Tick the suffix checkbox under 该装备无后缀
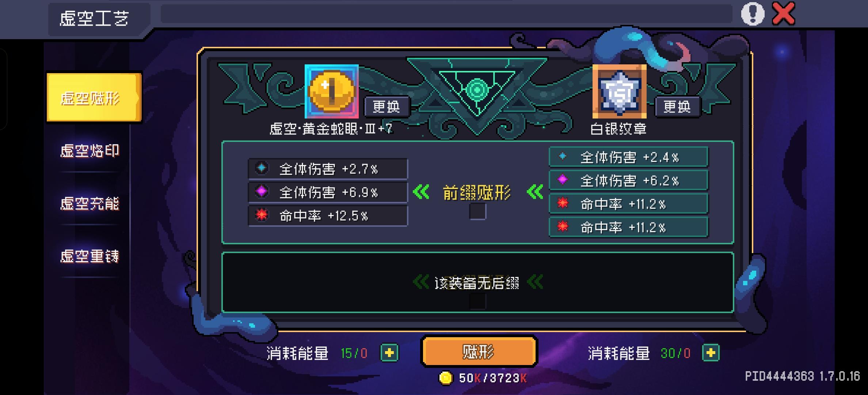Image resolution: width=868 pixels, height=395 pixels. (x=477, y=301)
